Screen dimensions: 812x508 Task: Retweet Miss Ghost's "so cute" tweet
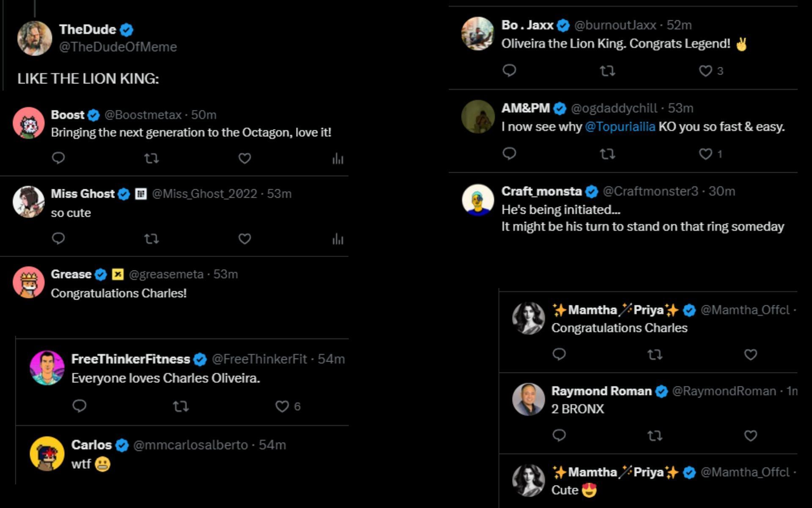coord(151,239)
